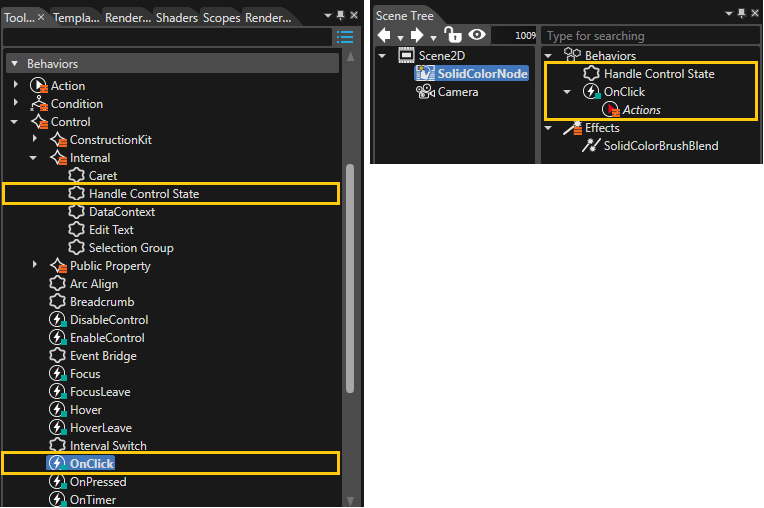
Task: Click the back arrow in Scene Tree
Action: tap(384, 35)
